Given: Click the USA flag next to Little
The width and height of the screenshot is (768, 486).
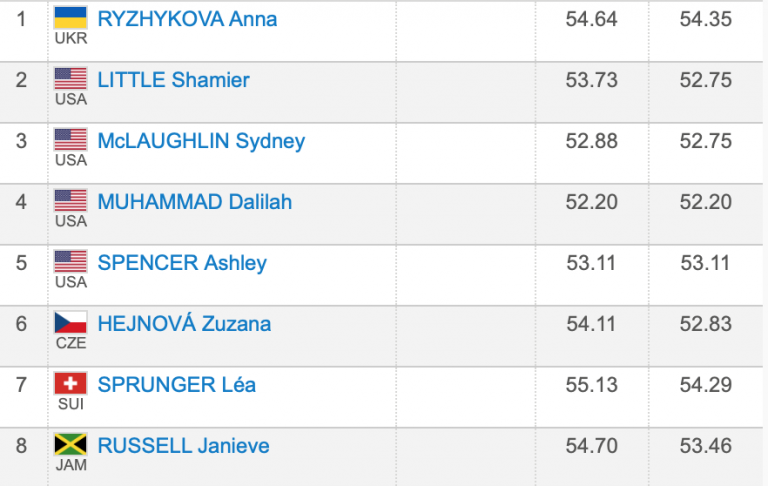Looking at the screenshot, I should [71, 78].
